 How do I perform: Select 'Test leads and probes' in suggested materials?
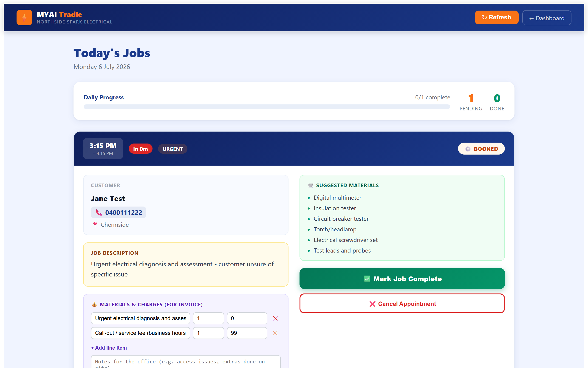point(342,251)
